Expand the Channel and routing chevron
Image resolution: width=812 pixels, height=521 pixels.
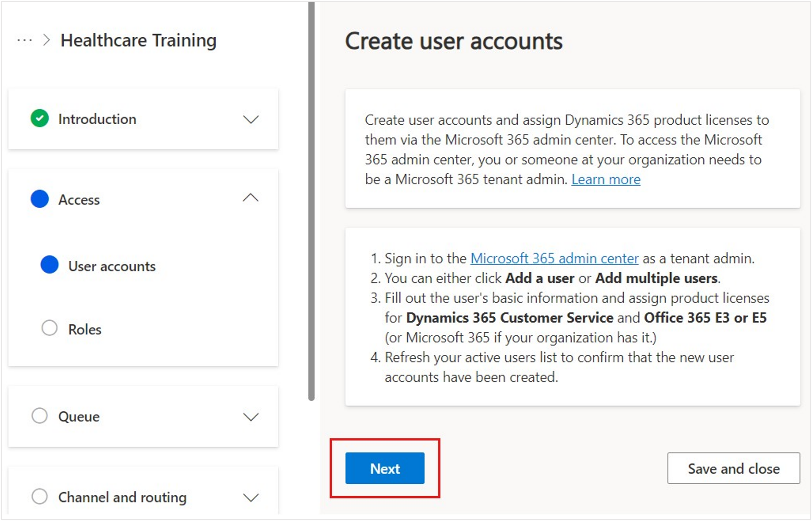click(250, 498)
